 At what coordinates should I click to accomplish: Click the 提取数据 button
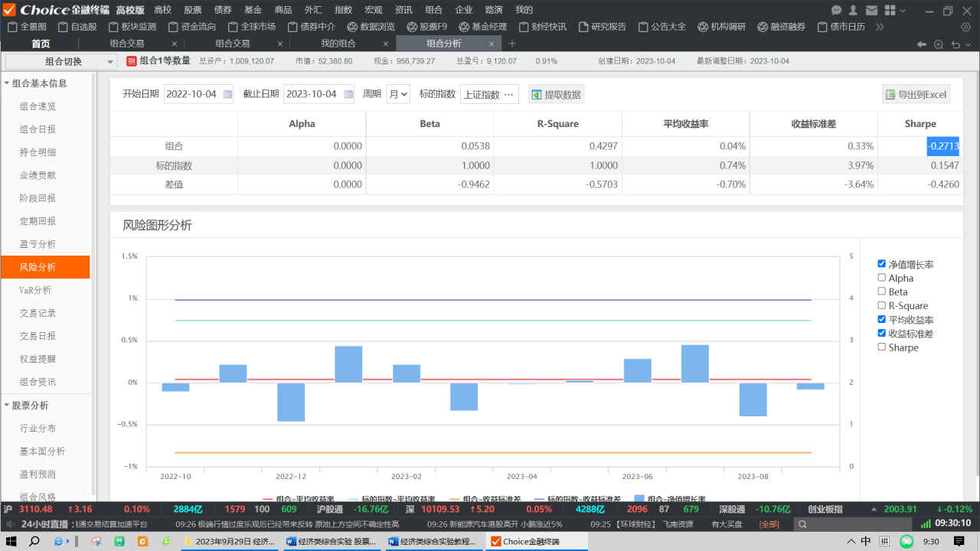pos(556,95)
